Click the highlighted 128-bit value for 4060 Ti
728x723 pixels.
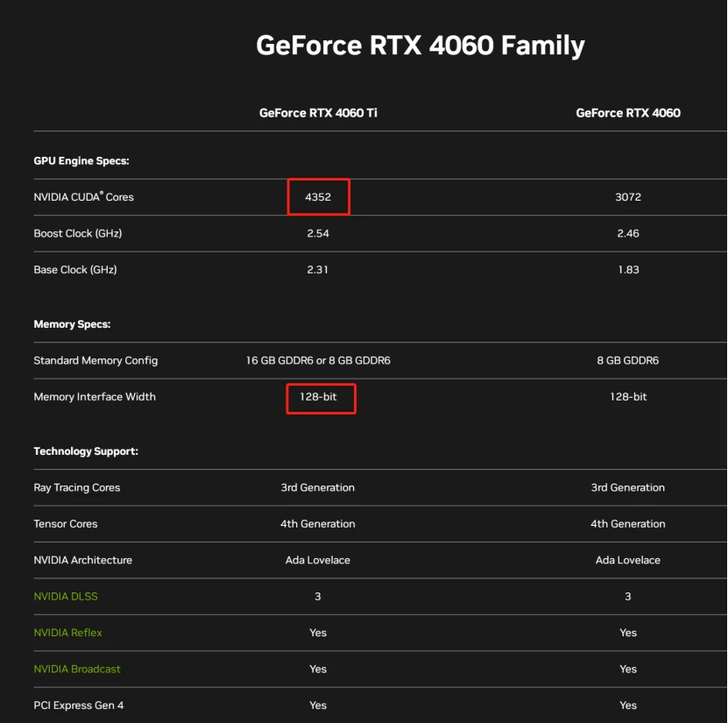pos(321,398)
